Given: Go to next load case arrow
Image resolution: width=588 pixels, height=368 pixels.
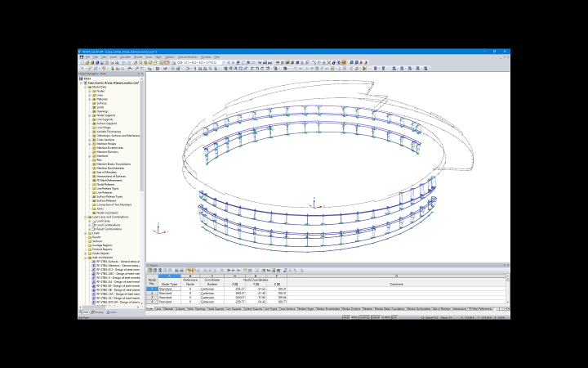Looking at the screenshot, I should tap(234, 63).
